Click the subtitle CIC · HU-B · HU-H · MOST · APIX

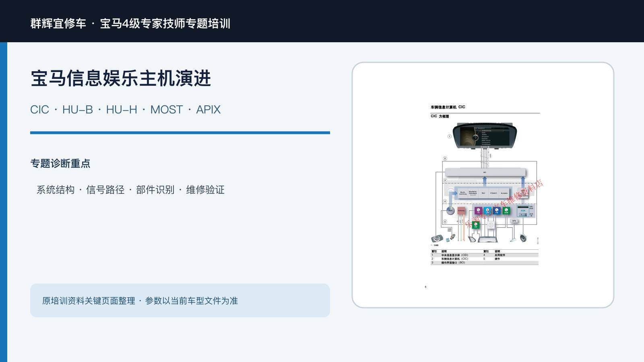(x=126, y=109)
